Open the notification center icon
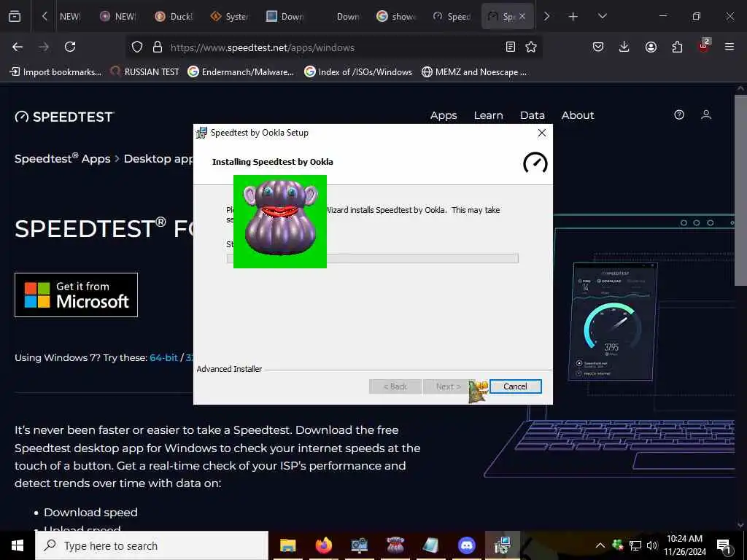 pyautogui.click(x=724, y=545)
